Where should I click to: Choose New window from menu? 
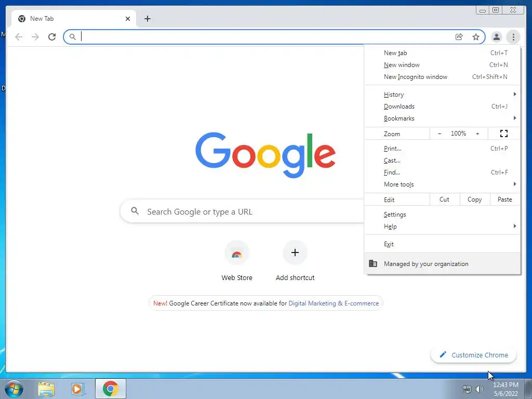443,65
